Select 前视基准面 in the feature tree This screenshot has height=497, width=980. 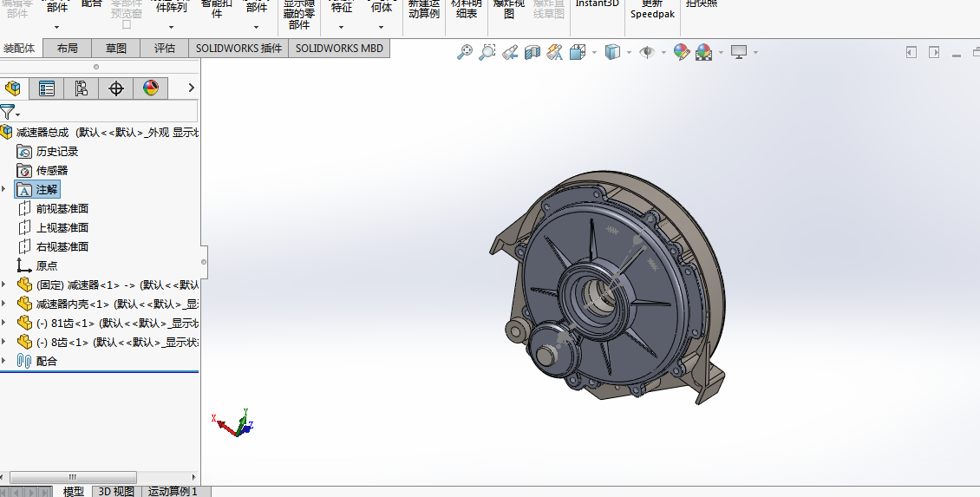tap(62, 209)
